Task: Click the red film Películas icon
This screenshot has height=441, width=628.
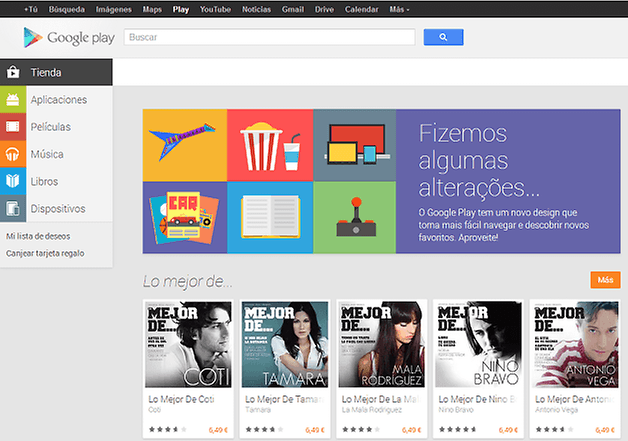Action: (13, 127)
